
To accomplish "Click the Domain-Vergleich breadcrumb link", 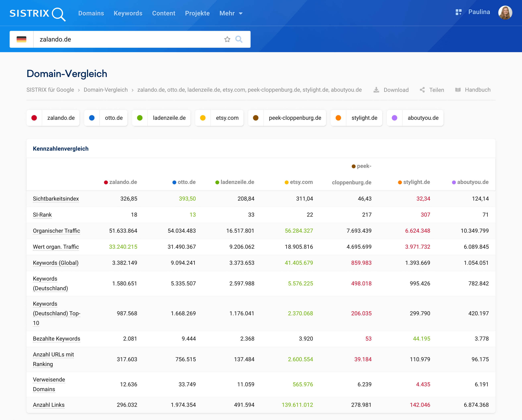I will [x=106, y=90].
